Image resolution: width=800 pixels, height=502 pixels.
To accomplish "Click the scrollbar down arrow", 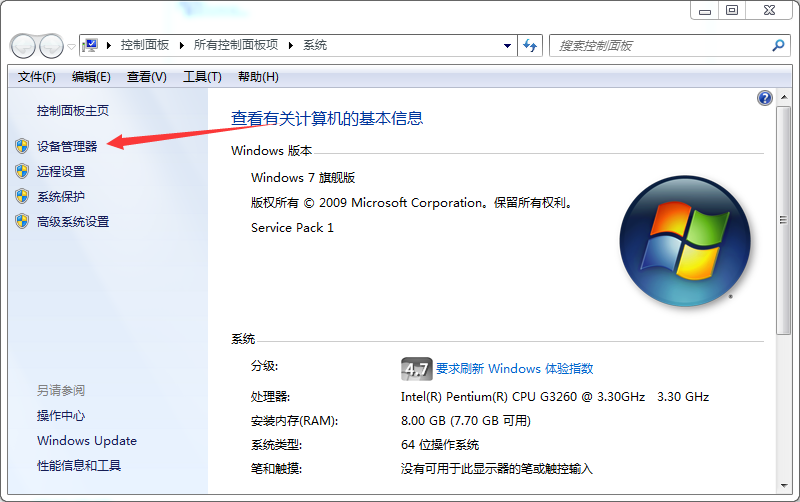I will click(x=784, y=486).
